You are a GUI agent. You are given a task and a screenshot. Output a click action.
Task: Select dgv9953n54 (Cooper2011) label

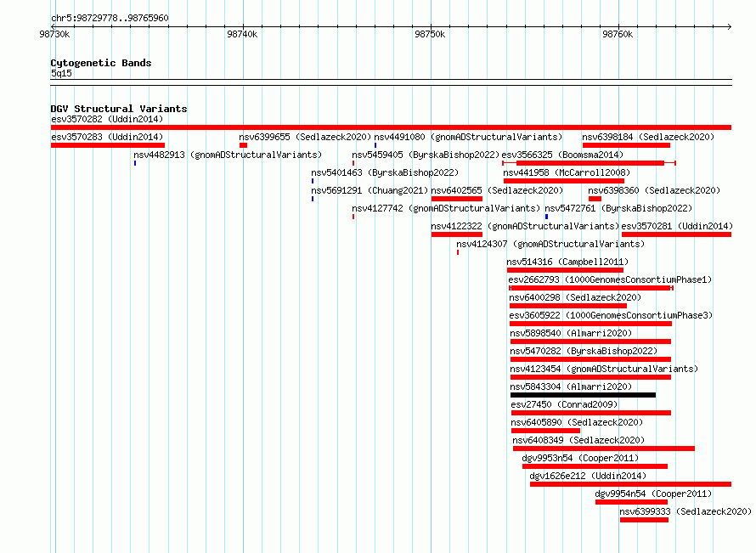coord(580,458)
